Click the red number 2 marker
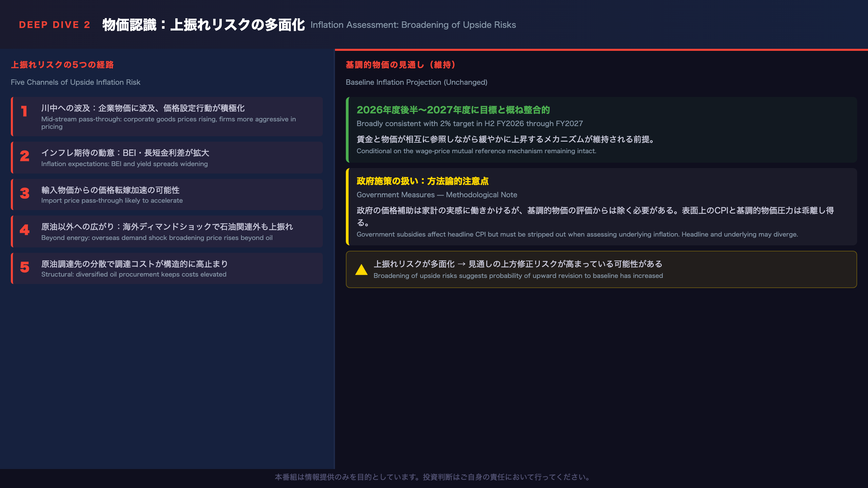 [24, 156]
